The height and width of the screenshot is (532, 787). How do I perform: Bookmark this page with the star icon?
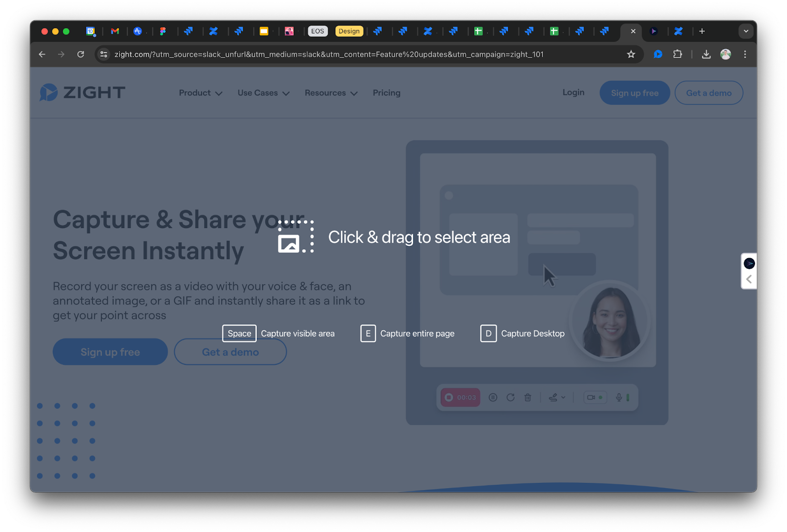coord(631,55)
